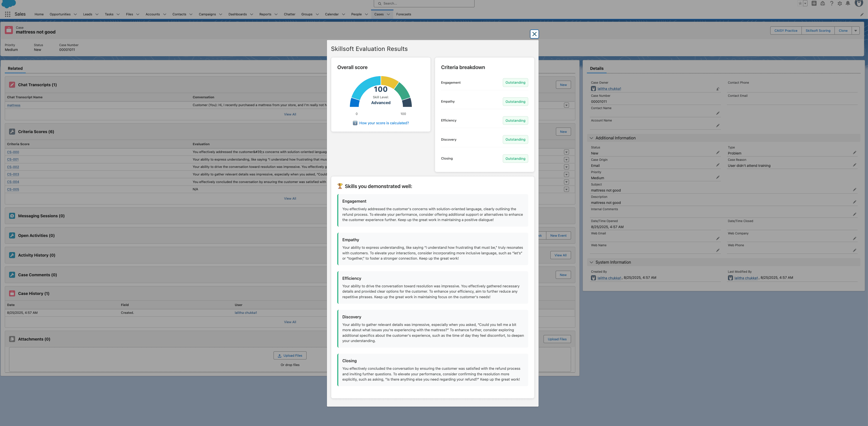Viewport: 868px width, 426px height.
Task: Go to the Home tab
Action: pos(39,14)
